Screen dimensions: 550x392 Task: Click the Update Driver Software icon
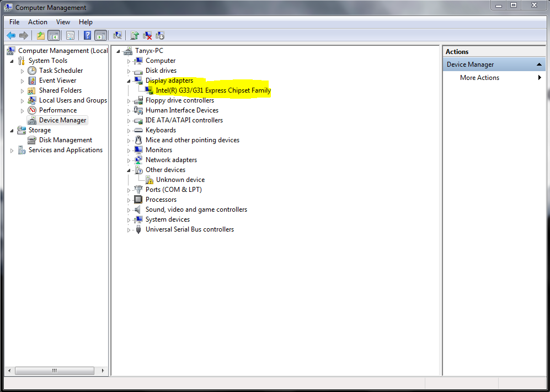point(135,35)
